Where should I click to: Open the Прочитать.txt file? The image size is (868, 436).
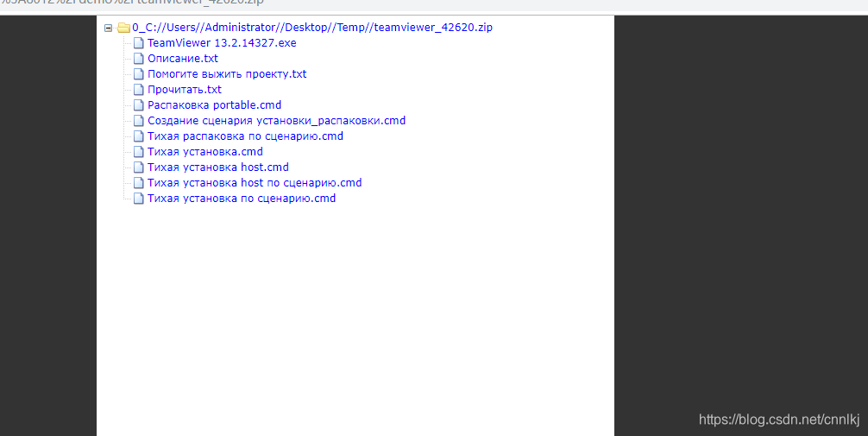coord(185,89)
